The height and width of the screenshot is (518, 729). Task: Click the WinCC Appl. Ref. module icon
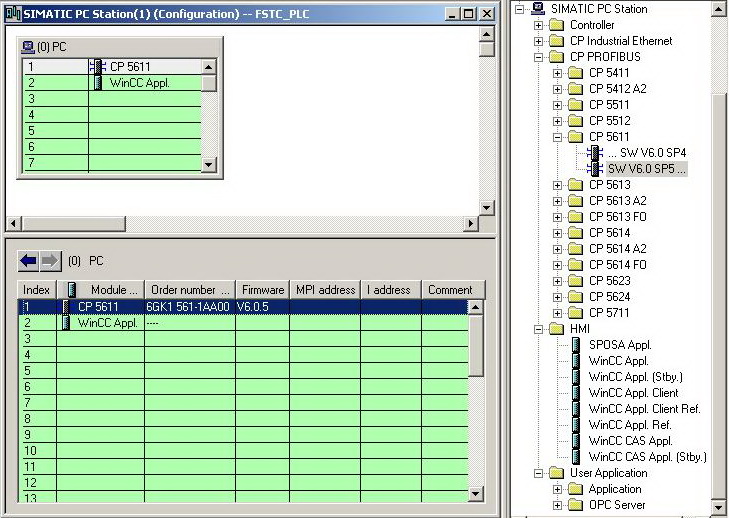coord(576,425)
